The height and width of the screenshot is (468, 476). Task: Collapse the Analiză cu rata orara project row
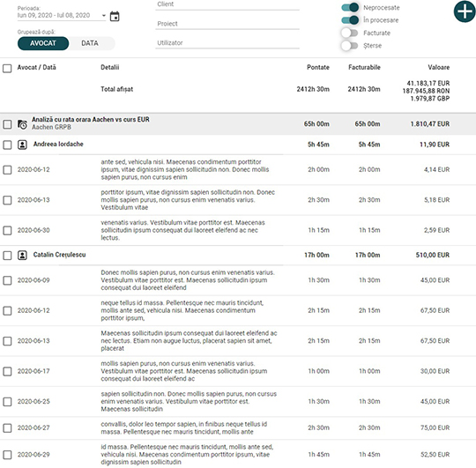point(238,123)
